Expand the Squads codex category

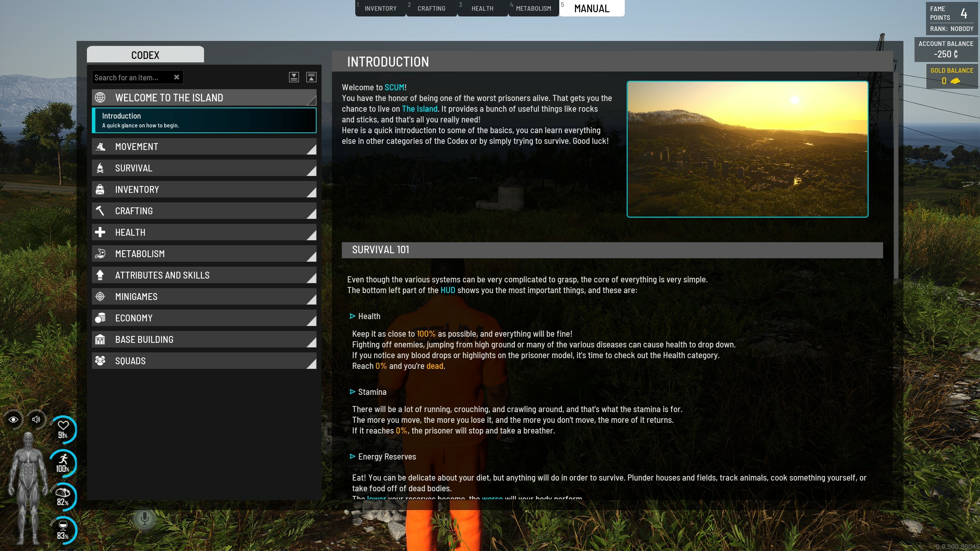[204, 361]
